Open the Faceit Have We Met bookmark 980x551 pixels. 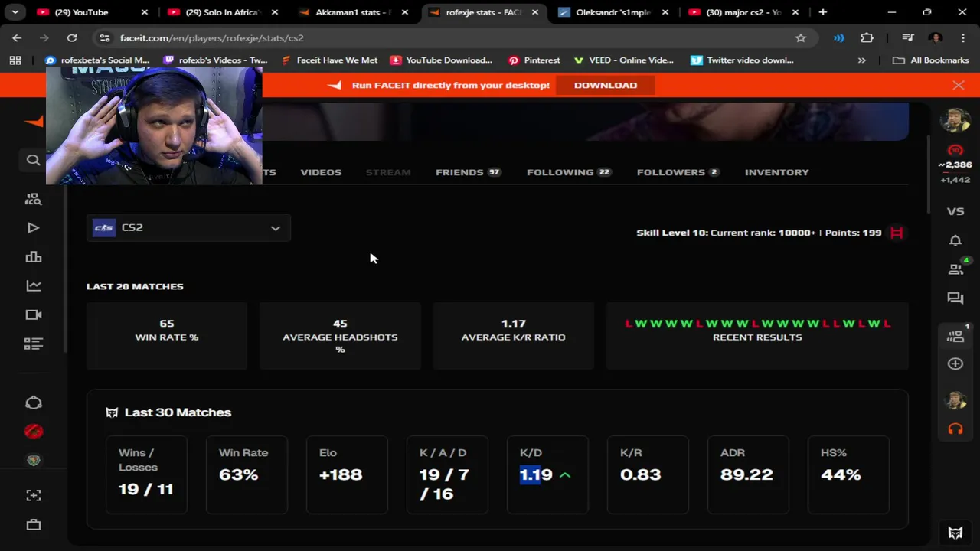coord(329,60)
